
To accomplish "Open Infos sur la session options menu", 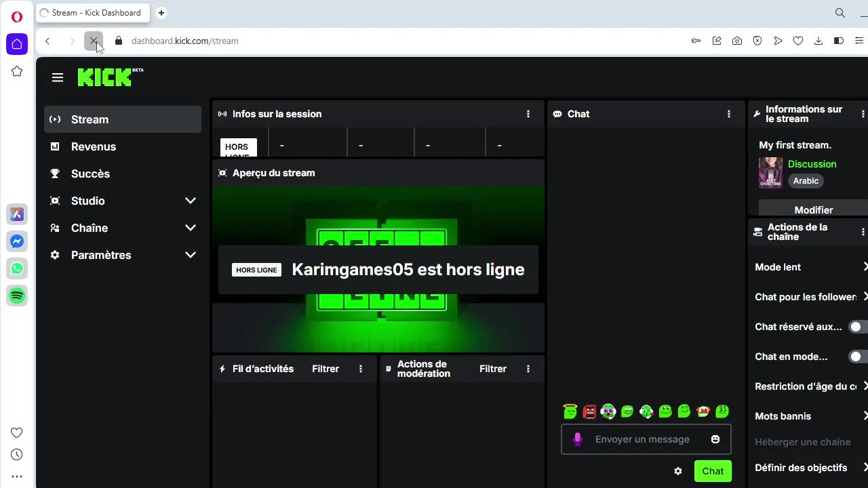I will (528, 114).
